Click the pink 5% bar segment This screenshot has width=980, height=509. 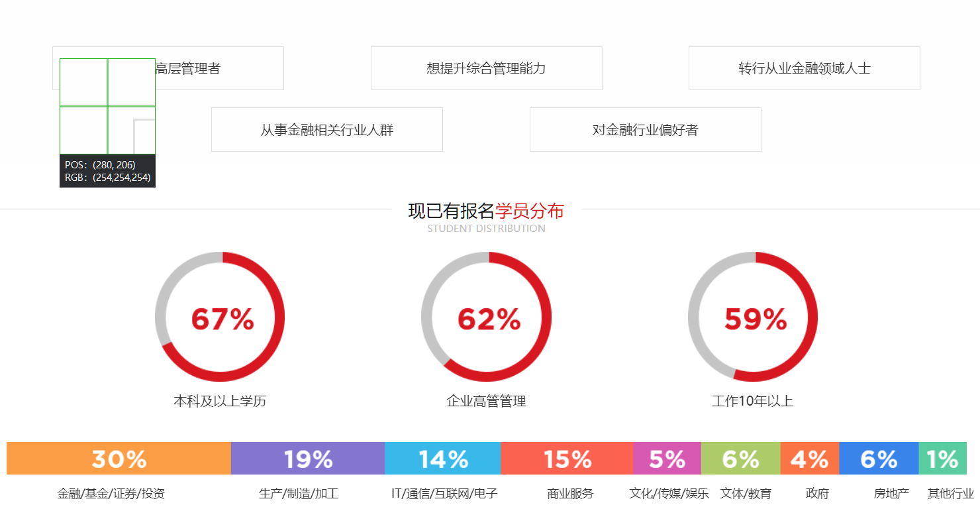click(x=667, y=459)
